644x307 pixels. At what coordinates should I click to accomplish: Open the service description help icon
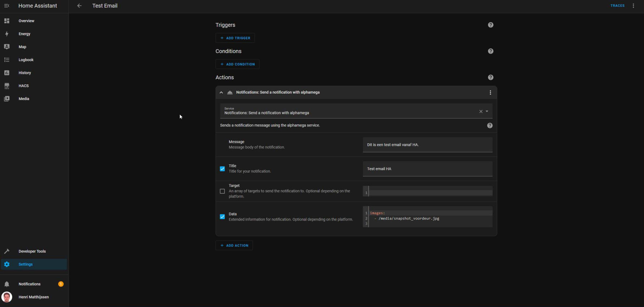click(x=490, y=125)
